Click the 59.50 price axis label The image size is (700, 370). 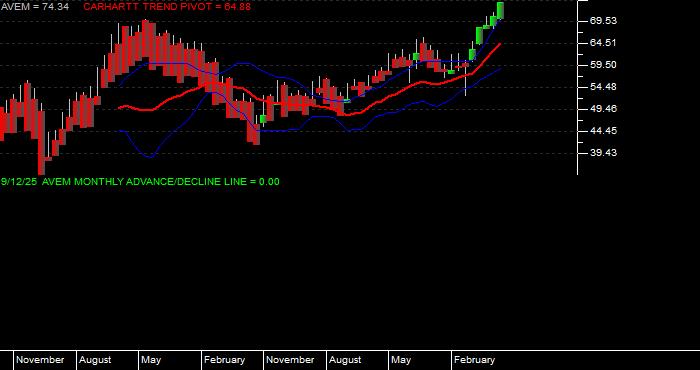tap(604, 65)
